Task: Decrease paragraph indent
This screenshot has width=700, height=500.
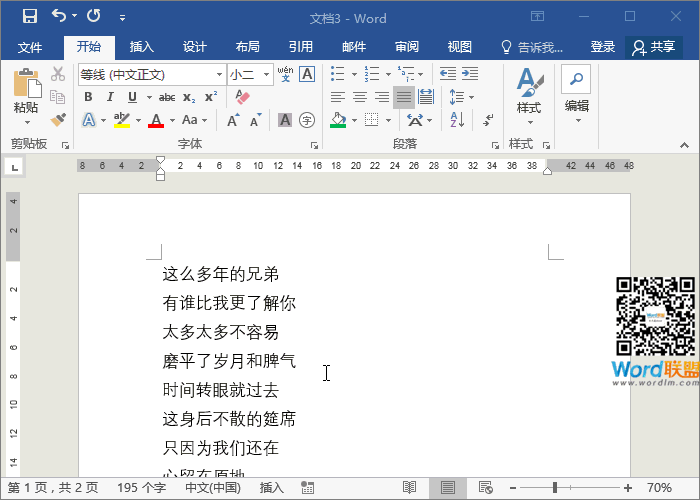Action: pyautogui.click(x=448, y=74)
